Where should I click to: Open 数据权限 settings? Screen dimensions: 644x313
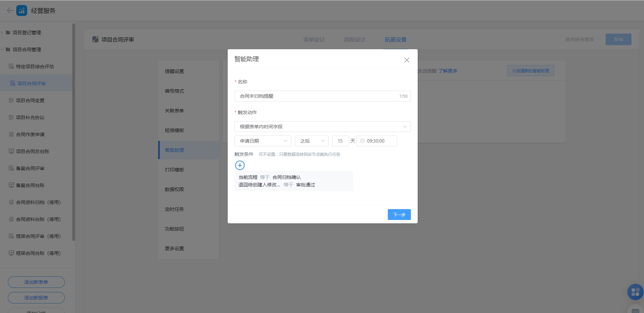tap(189, 189)
